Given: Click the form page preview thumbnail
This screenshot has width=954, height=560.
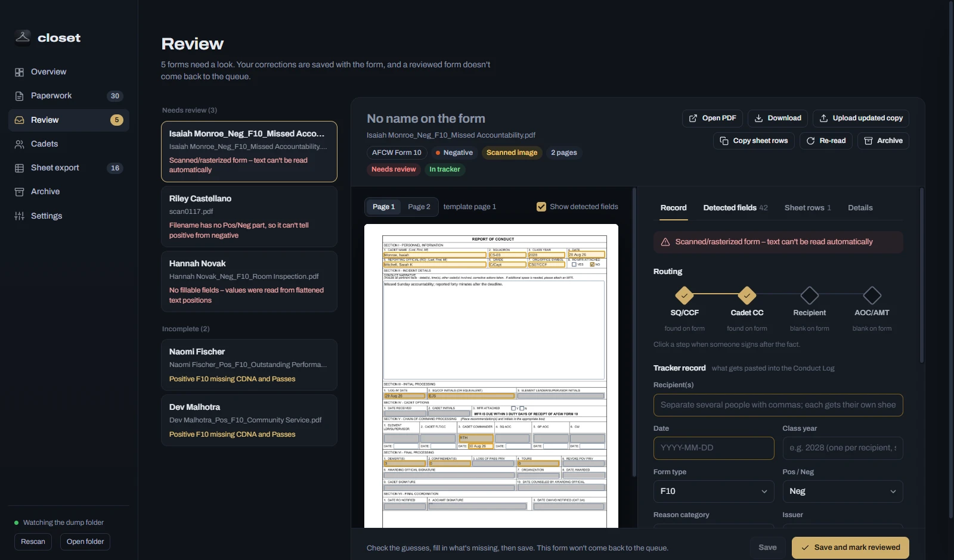Looking at the screenshot, I should click(x=491, y=376).
